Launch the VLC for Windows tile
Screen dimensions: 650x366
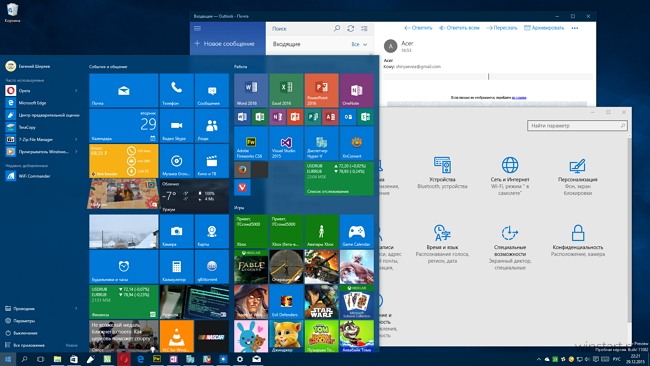point(177,336)
